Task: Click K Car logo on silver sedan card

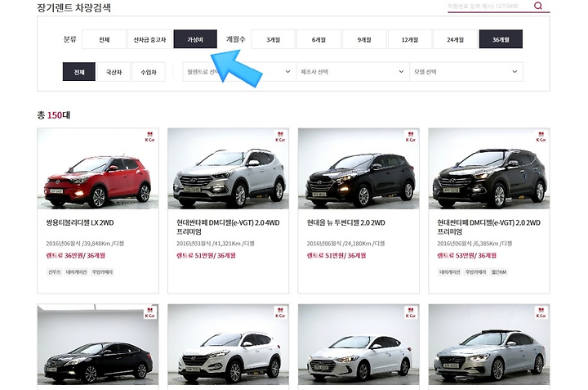Action: coord(541,312)
